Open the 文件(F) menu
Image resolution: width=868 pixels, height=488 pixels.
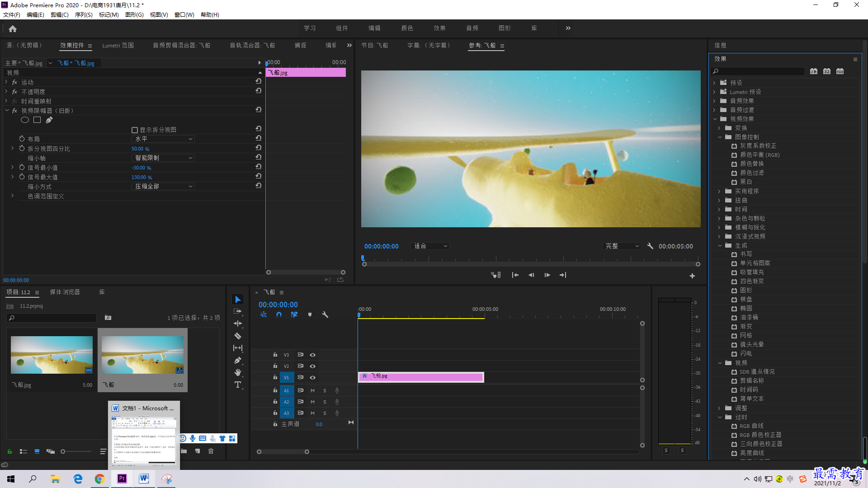coord(12,14)
